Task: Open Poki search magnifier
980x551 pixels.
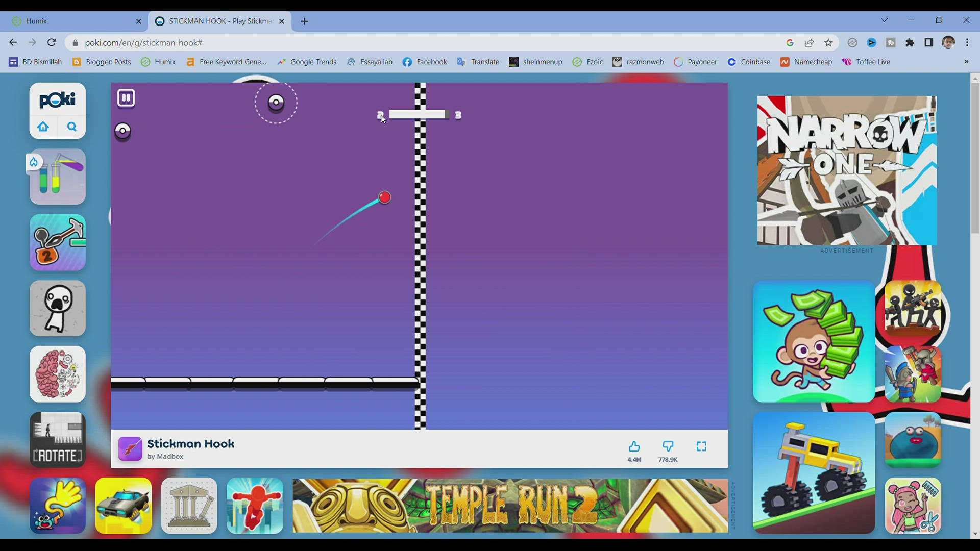Action: [72, 127]
